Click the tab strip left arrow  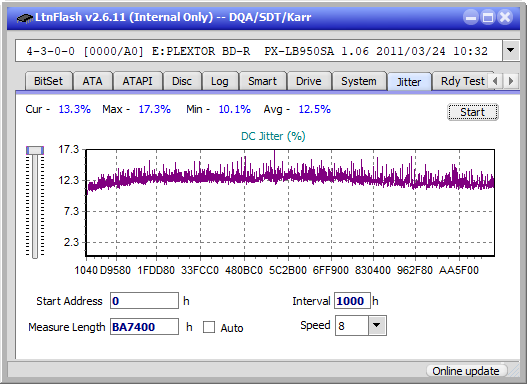495,81
